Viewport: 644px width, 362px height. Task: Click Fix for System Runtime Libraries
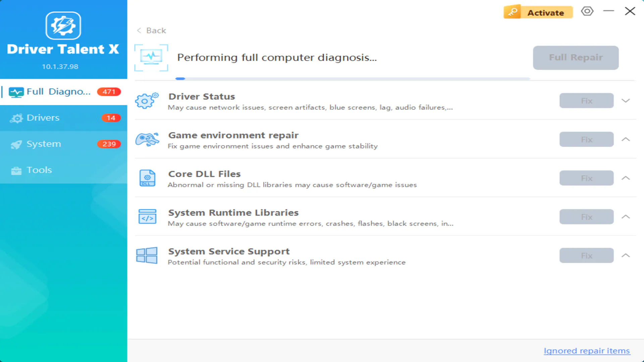586,217
